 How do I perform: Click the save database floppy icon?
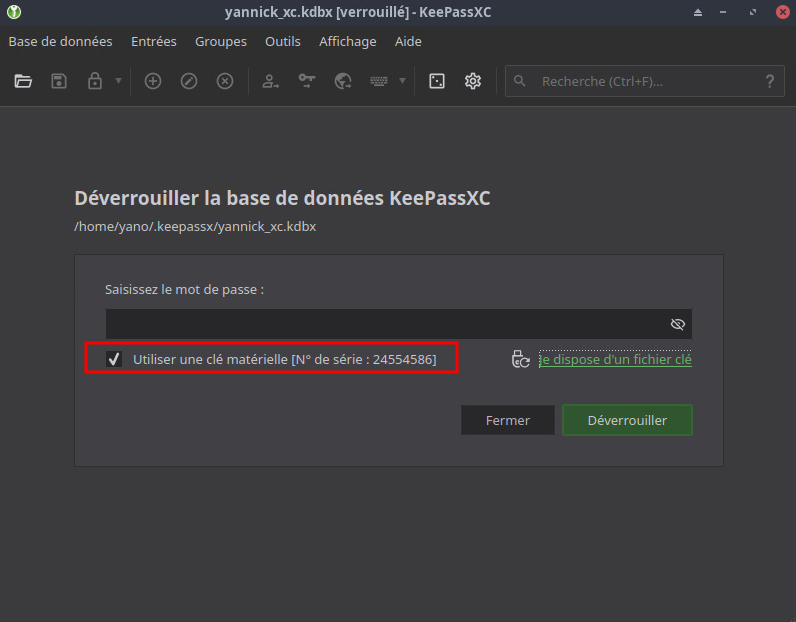(59, 81)
